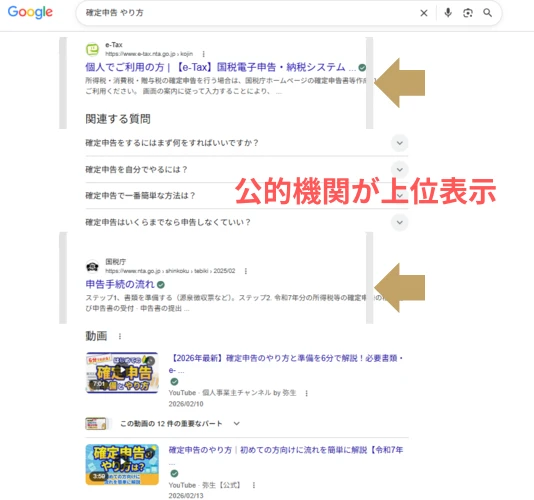Open 申告手続の流れ result link
Screen dimensions: 534x500
(120, 284)
